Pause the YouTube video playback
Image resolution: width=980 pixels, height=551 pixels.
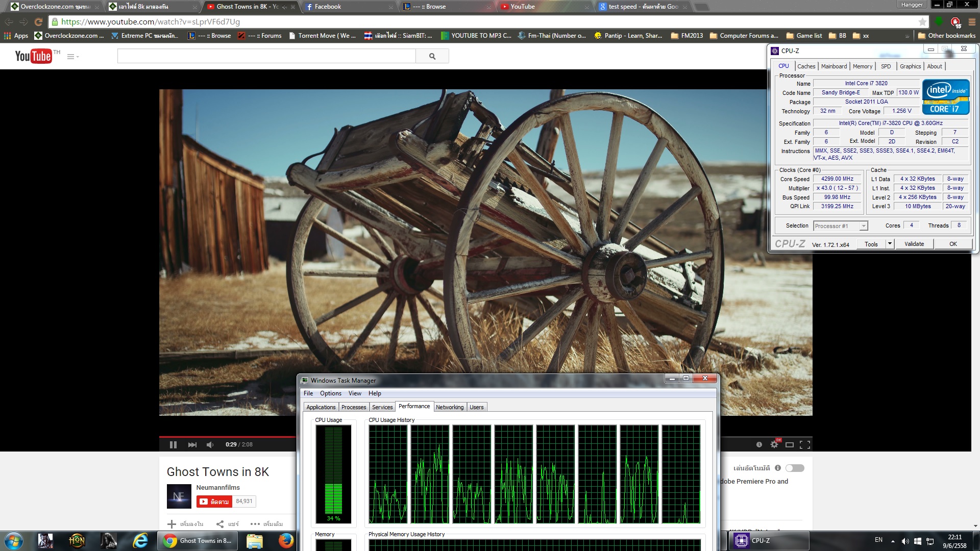[x=173, y=445]
